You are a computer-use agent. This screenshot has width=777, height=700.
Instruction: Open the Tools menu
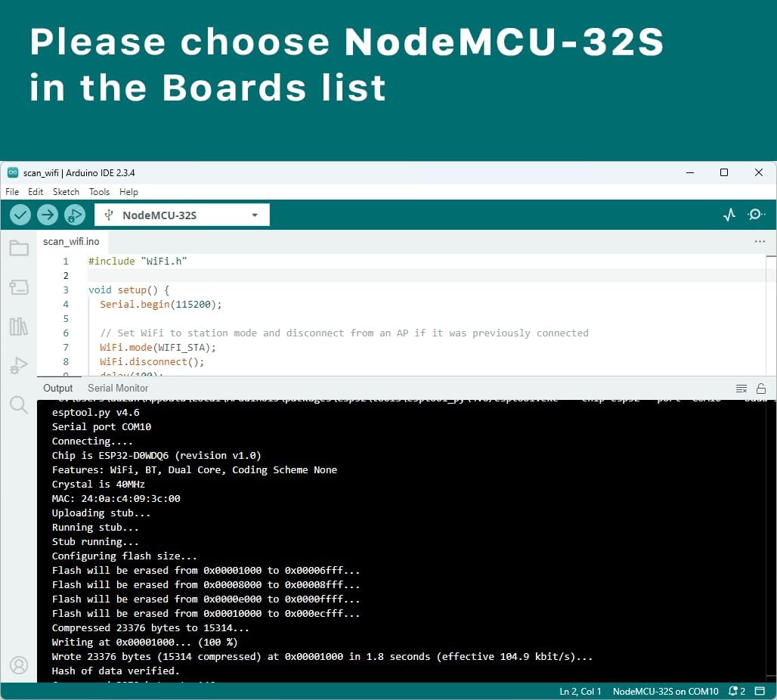[99, 192]
